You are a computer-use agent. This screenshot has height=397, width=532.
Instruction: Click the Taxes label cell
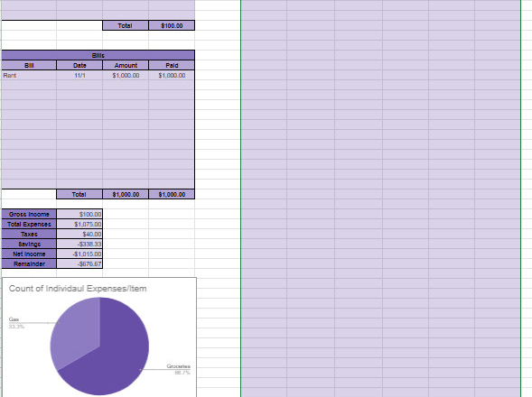29,234
